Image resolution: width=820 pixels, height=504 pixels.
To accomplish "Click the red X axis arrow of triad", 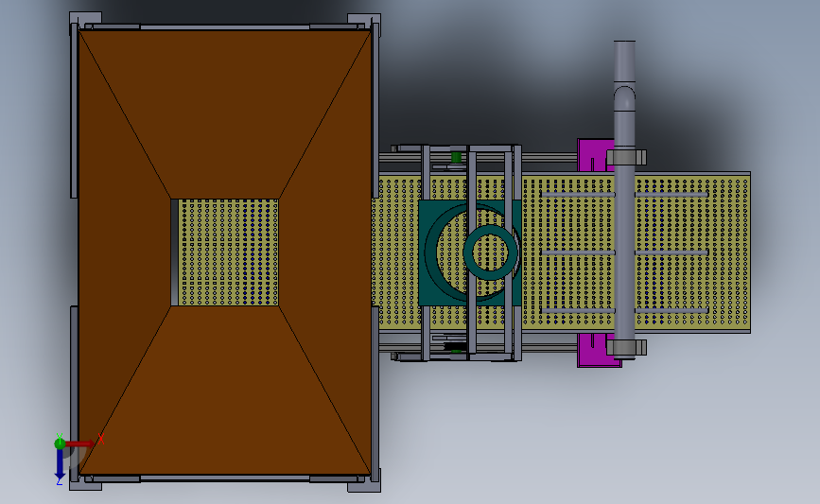I will (80, 443).
